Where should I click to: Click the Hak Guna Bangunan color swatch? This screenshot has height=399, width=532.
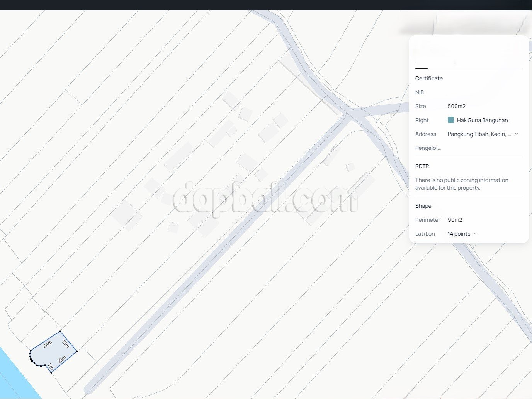tap(450, 120)
